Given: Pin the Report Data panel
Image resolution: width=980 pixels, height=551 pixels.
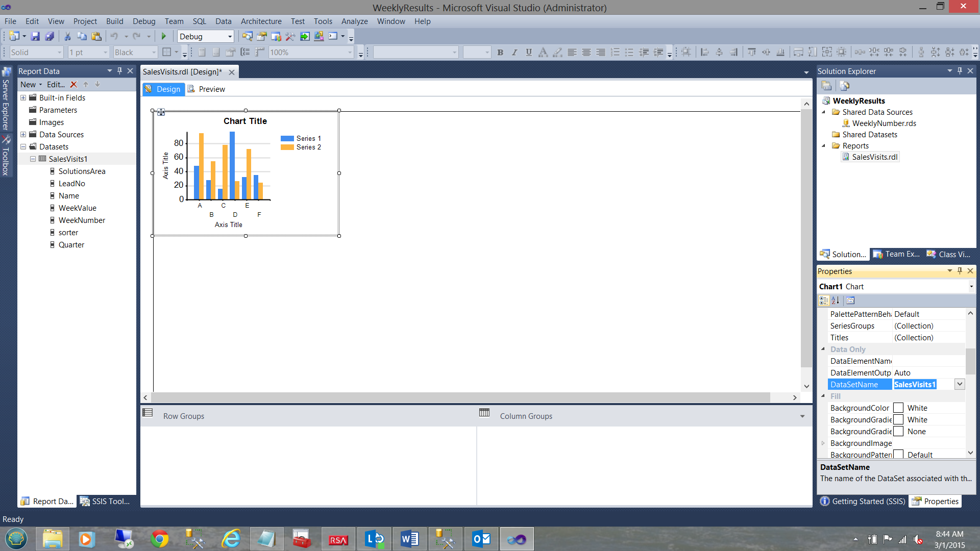Looking at the screenshot, I should [x=119, y=71].
